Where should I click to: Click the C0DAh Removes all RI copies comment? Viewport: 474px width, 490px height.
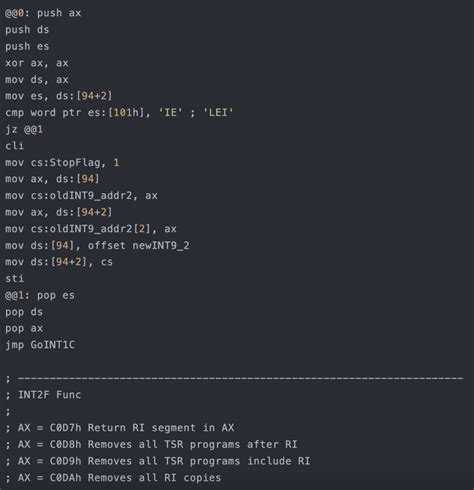pos(113,478)
